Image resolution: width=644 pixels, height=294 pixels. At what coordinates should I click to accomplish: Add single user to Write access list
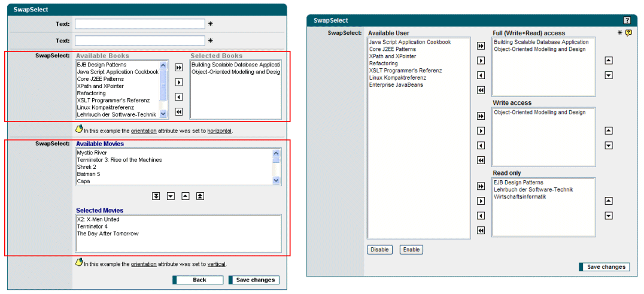(480, 131)
